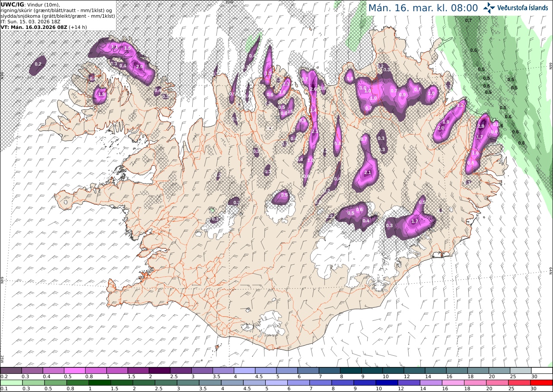Click the '25' label under the upper legend
Image resolution: width=553 pixels, height=392 pixels.
pos(512,376)
